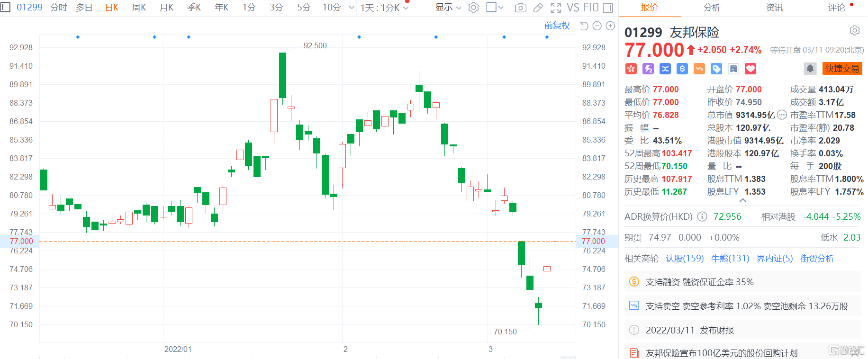Open the chart layout square dropdown
This screenshot has height=359, width=868.
click(x=495, y=8)
